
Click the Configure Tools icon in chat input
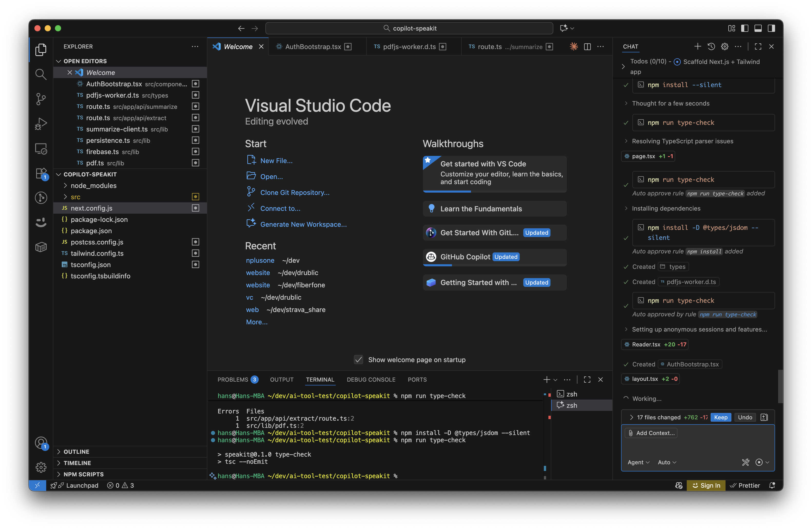point(746,462)
